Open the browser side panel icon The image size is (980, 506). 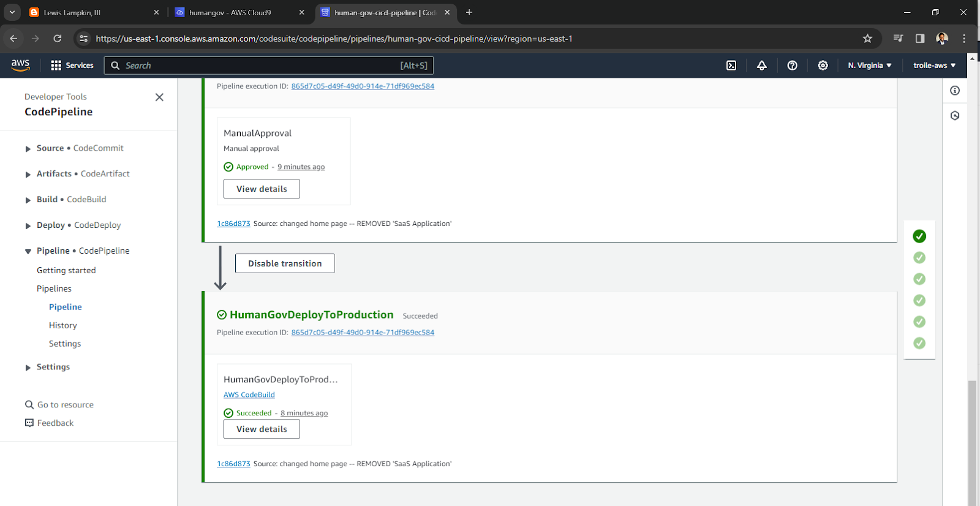point(920,39)
